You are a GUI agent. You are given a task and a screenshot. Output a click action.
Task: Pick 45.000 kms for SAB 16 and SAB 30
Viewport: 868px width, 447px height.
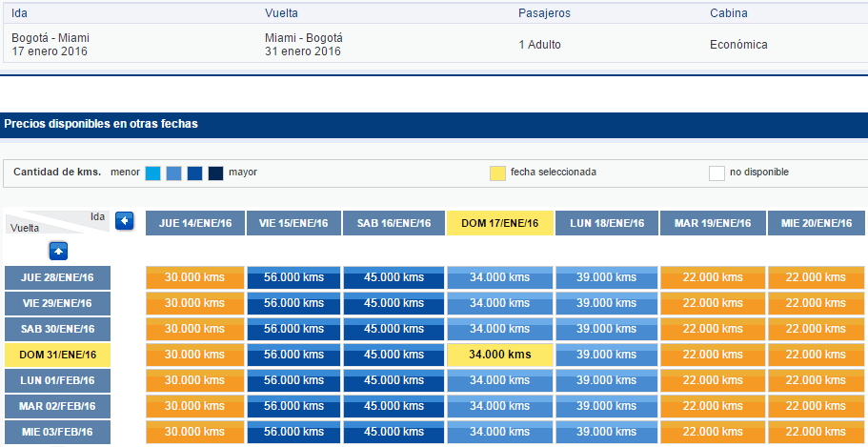pos(394,329)
